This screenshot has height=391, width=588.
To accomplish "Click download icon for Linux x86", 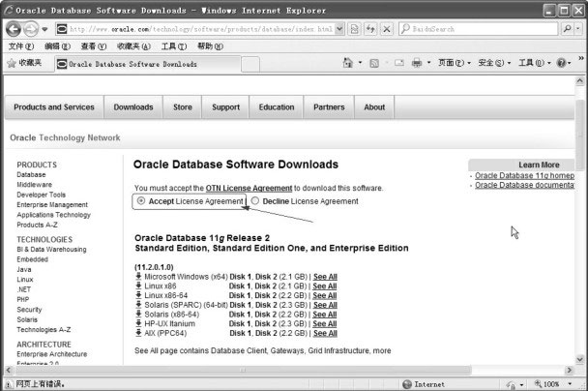I will [x=138, y=286].
